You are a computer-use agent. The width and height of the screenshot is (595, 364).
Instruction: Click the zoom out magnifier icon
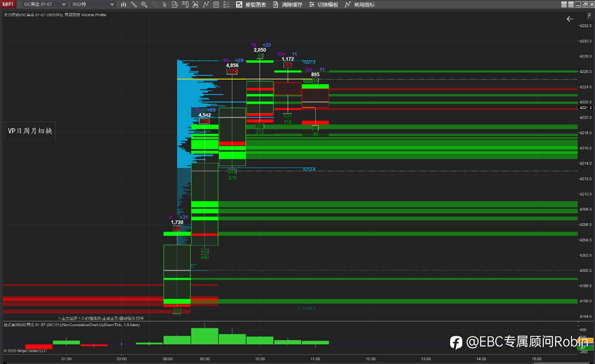pyautogui.click(x=154, y=4)
